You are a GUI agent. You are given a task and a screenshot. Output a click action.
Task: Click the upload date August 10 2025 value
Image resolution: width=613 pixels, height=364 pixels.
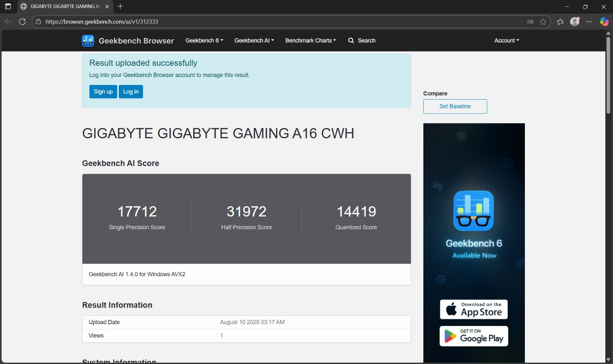[252, 322]
